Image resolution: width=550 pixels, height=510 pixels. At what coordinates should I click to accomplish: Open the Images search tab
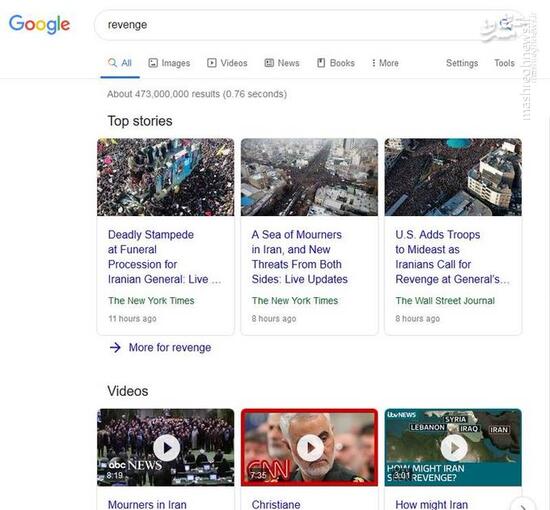click(x=169, y=63)
